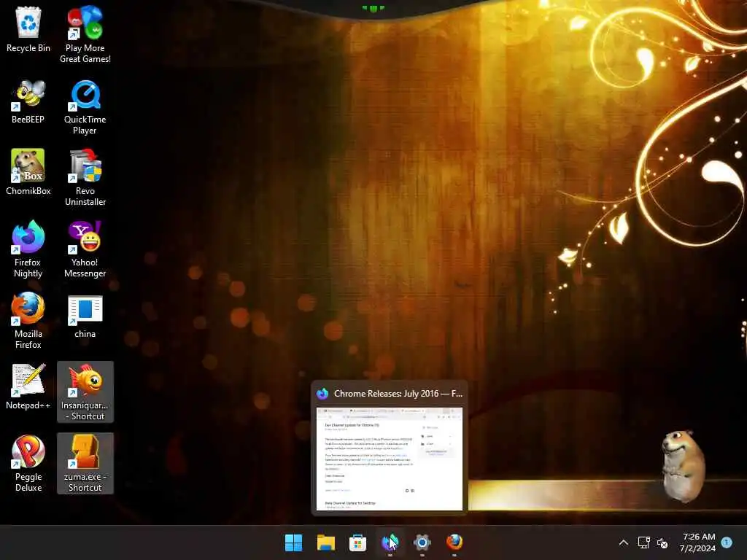Select the zuma.exe shortcut icon
Screen dimensions: 747x560
coord(85,463)
